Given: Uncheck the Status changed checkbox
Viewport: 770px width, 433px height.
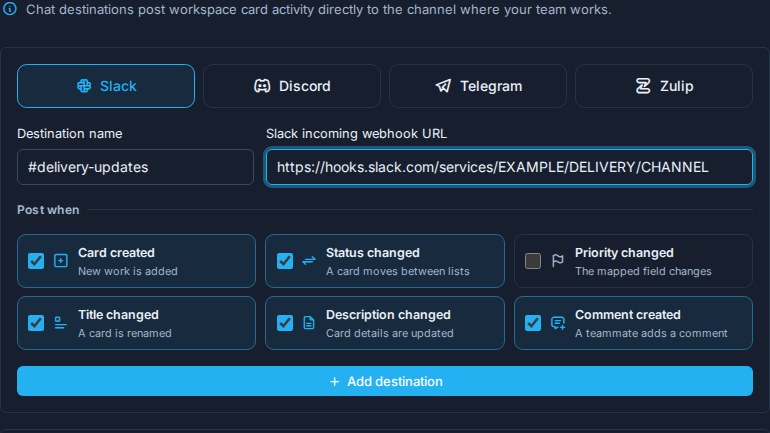Looking at the screenshot, I should click(x=285, y=261).
